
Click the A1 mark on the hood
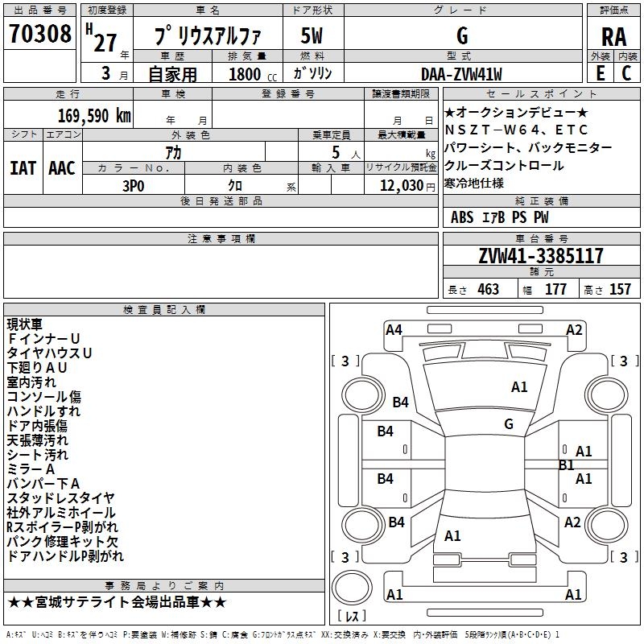519,387
